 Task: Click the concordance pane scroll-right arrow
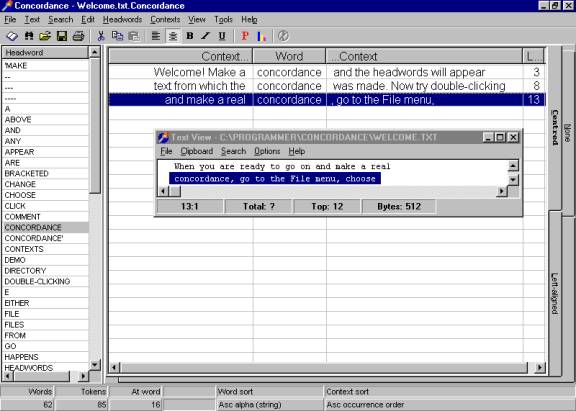540,367
